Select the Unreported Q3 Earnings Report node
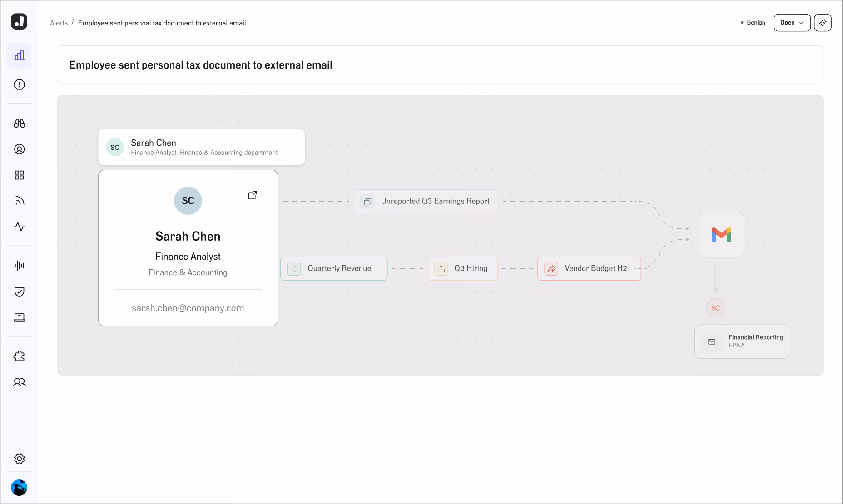 (x=426, y=201)
